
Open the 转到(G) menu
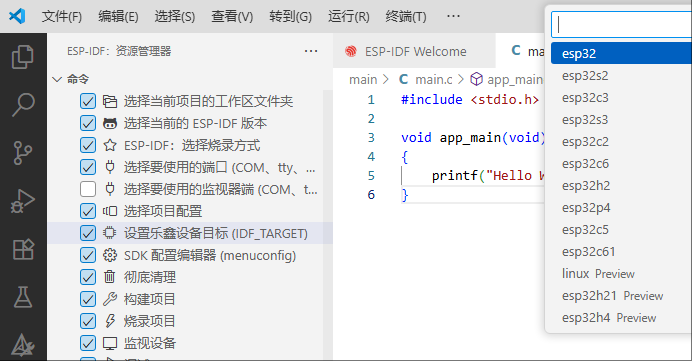(x=290, y=17)
